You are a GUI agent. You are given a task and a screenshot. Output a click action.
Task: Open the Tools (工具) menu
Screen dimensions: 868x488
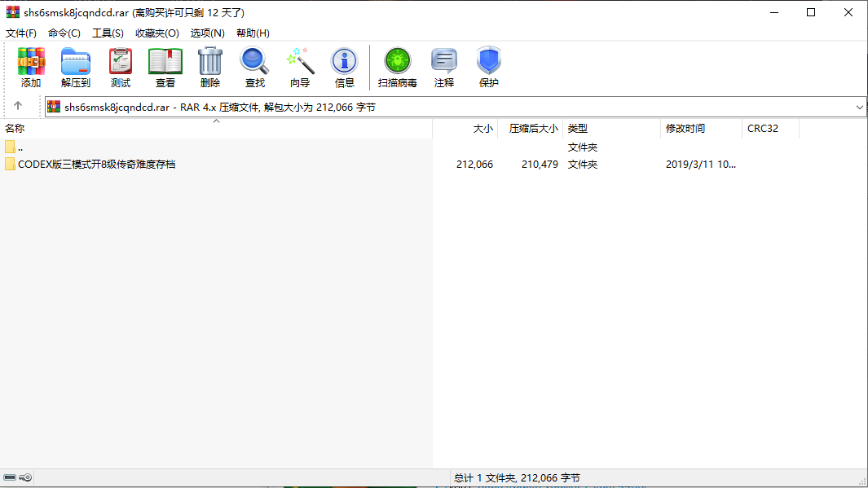[x=108, y=33]
